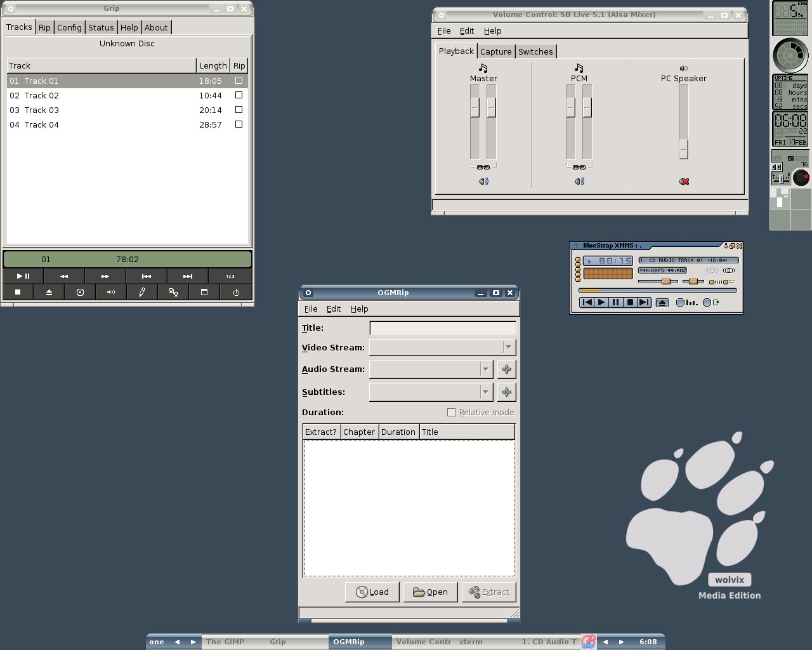Image resolution: width=812 pixels, height=650 pixels.
Task: Toggle PCM left-right channel link icon
Action: [x=579, y=167]
